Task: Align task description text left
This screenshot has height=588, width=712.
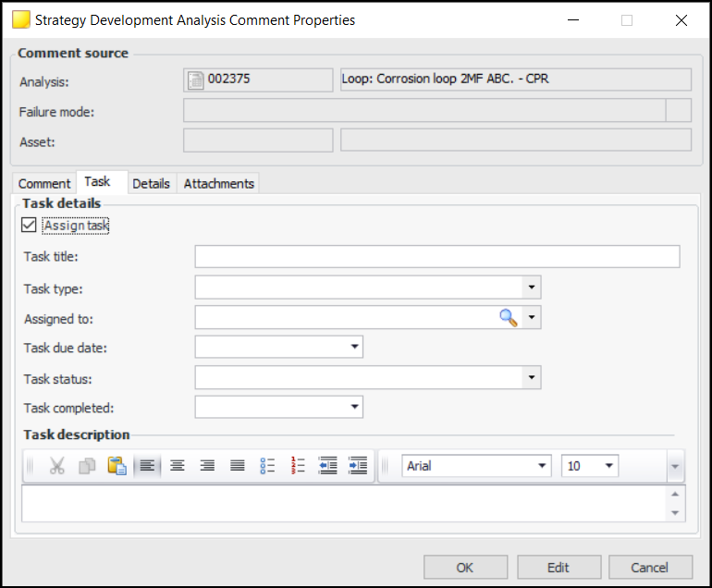Action: [147, 466]
